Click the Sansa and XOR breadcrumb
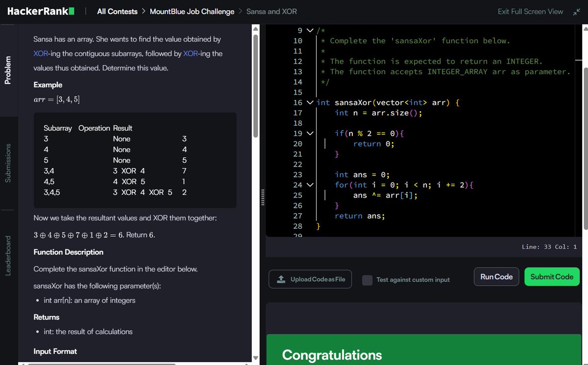Image resolution: width=588 pixels, height=365 pixels. (x=271, y=11)
